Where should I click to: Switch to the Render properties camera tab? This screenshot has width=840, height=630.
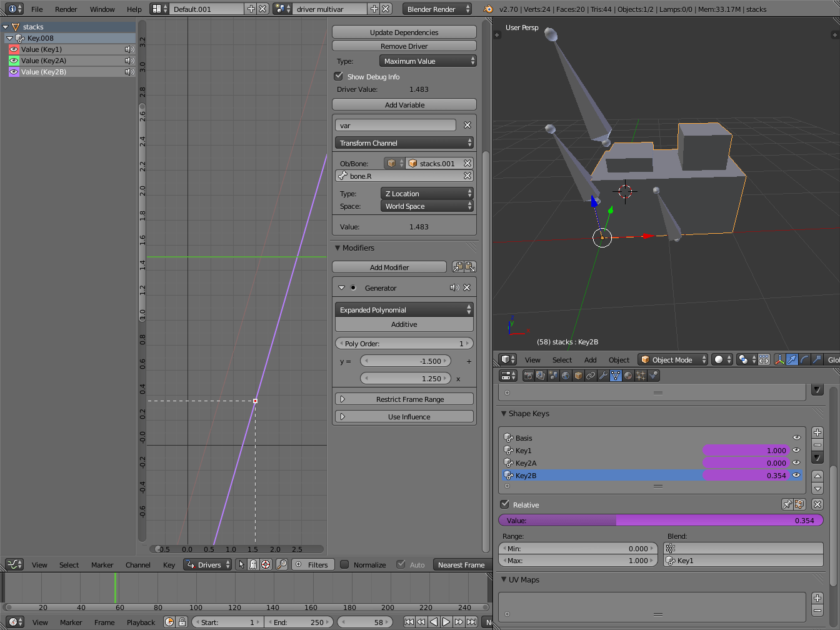click(x=529, y=375)
